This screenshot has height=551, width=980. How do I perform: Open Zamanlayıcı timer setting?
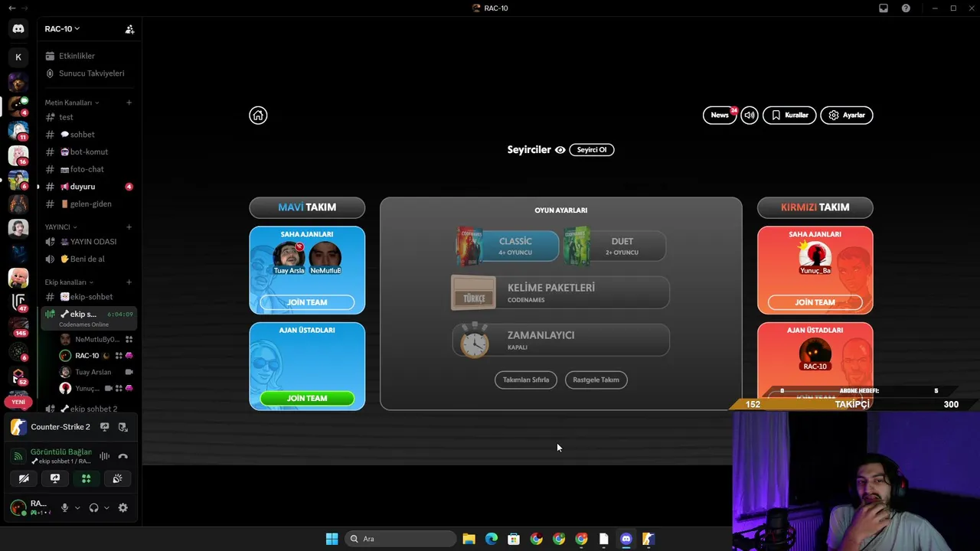coord(560,340)
